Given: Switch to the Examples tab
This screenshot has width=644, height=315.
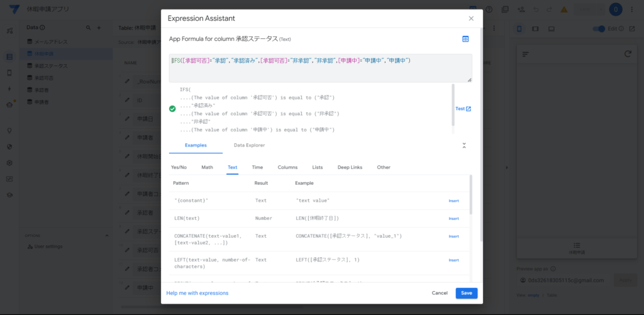Looking at the screenshot, I should (x=196, y=145).
